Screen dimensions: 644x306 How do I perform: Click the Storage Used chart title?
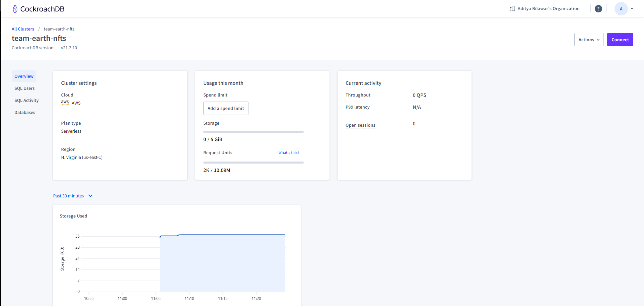(73, 216)
